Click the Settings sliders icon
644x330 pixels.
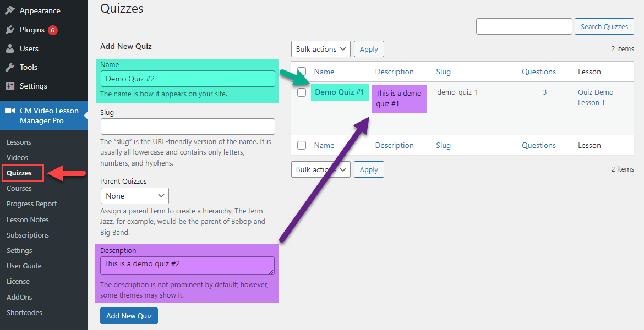10,86
